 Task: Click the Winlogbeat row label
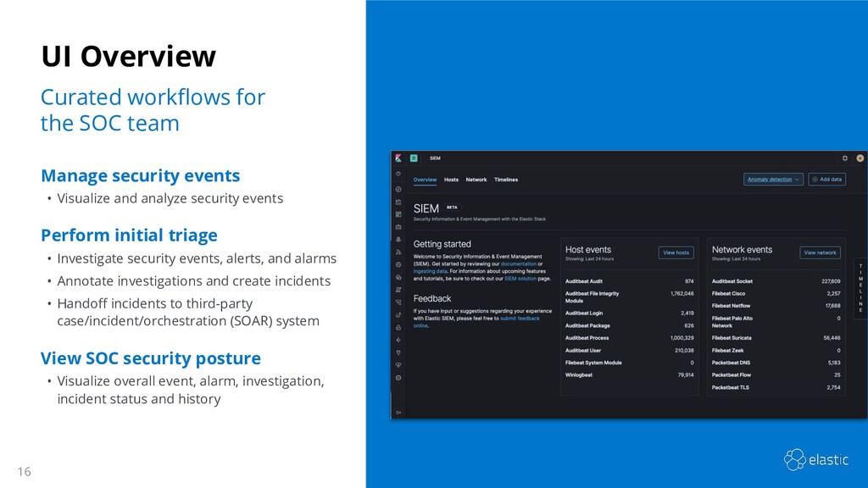(578, 375)
